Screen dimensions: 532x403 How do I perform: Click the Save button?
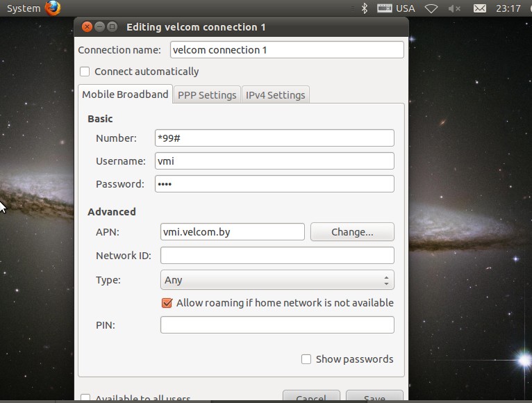tap(374, 397)
